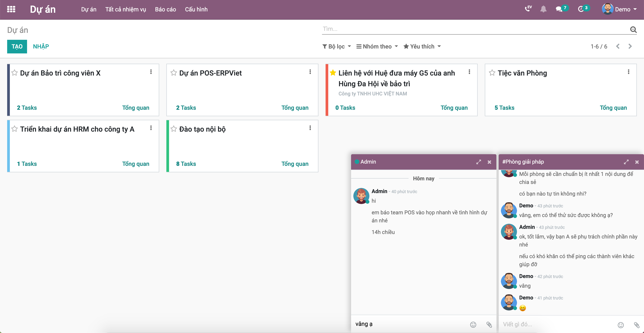Click the search magnifier icon
The height and width of the screenshot is (333, 644).
(633, 30)
